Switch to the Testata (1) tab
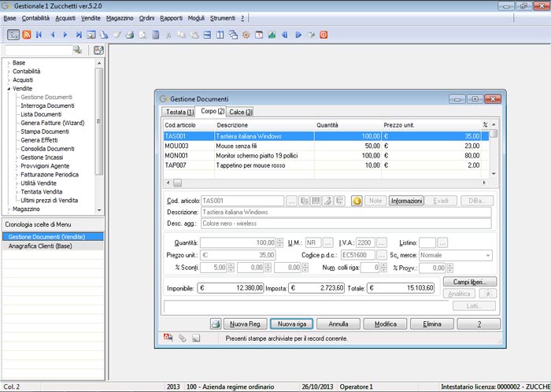The width and height of the screenshot is (551, 392). [179, 112]
